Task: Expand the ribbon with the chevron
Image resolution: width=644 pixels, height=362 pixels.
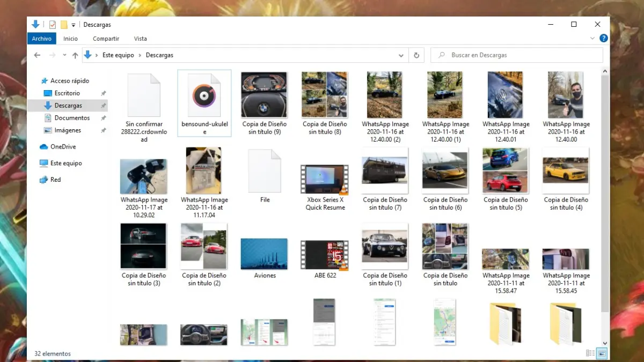Action: tap(592, 39)
